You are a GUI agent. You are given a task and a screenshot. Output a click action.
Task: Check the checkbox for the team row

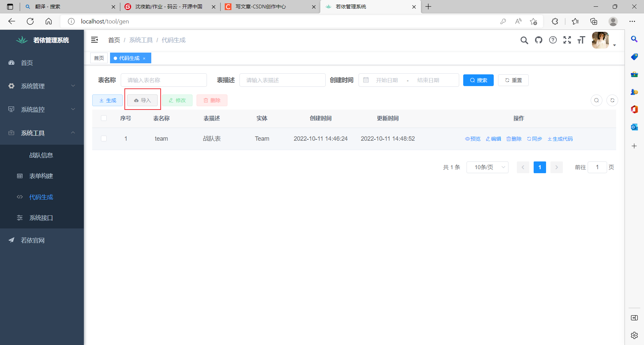104,139
